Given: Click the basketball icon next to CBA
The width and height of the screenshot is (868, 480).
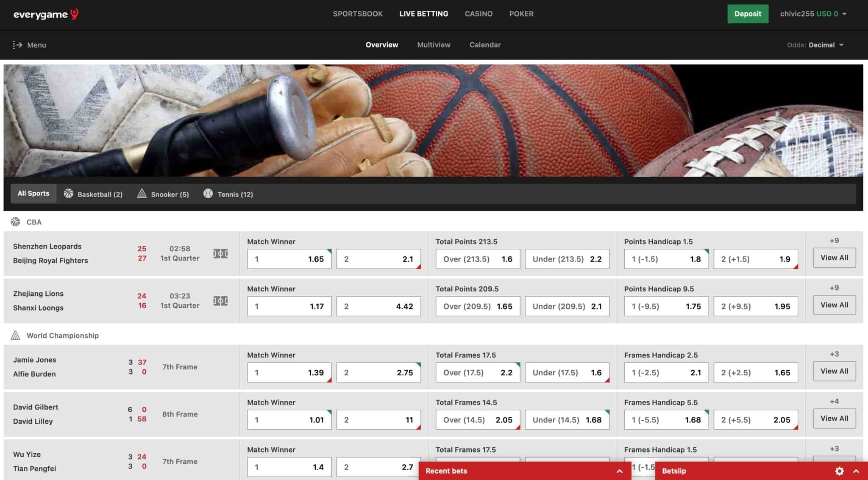Looking at the screenshot, I should click(16, 222).
